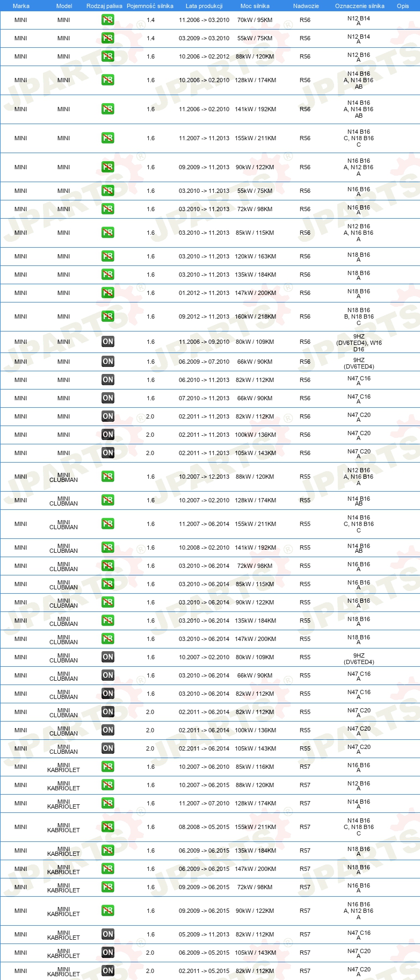Click diesel ON icon in R56 105kW / 143KM row
The image size is (420, 980).
pos(108,453)
